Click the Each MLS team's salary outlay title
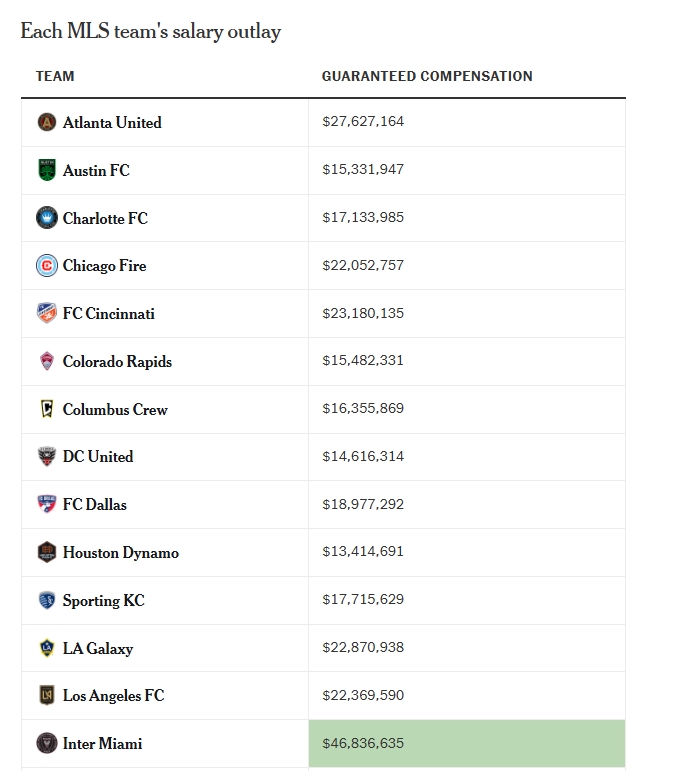Viewport: 675px width, 771px height. pos(150,31)
